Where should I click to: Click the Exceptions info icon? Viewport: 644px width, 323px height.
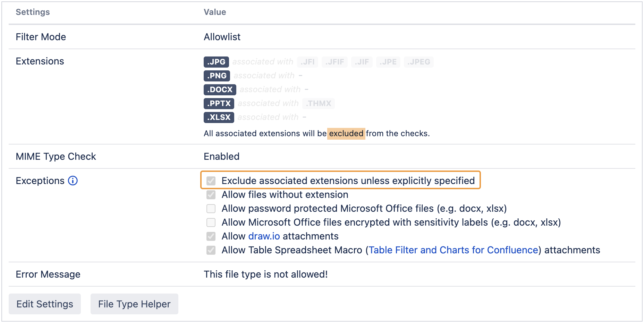pos(73,181)
